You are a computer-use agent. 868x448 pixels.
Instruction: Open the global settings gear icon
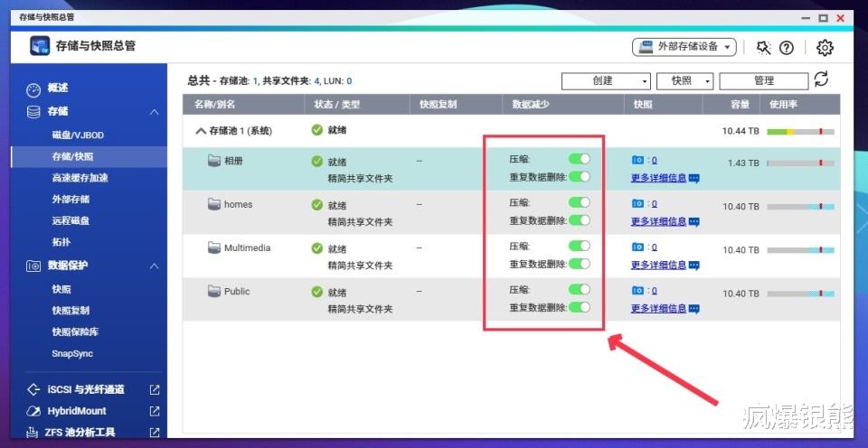pyautogui.click(x=825, y=48)
